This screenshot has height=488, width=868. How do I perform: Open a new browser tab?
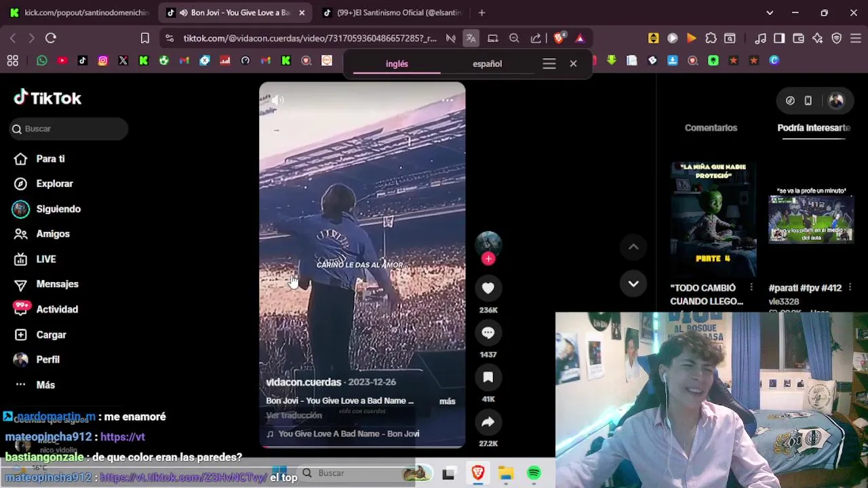(481, 12)
